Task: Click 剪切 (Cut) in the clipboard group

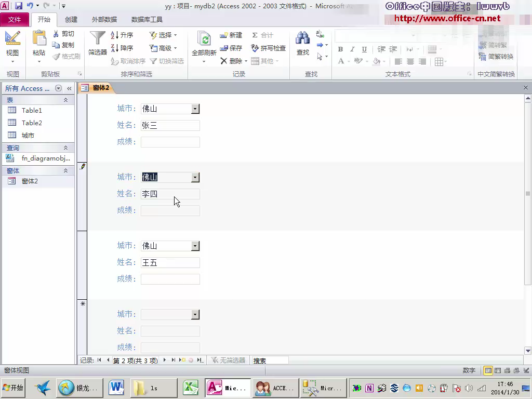Action: 63,34
